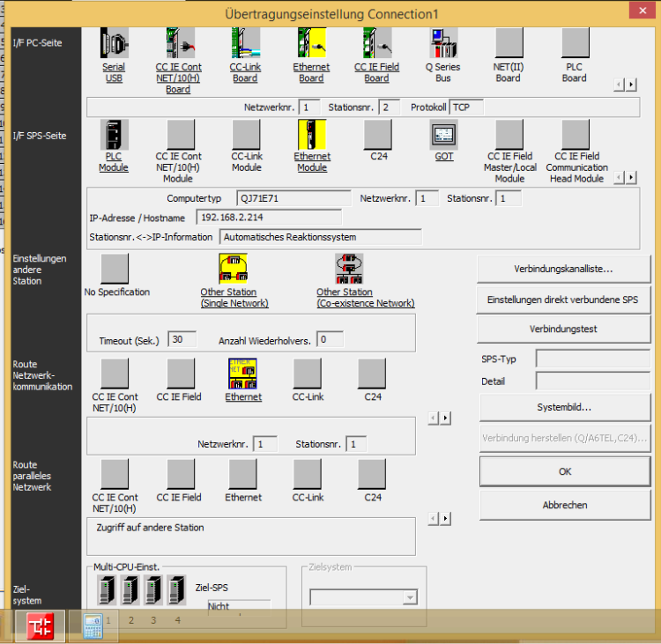
Task: Select the GOT interface icon
Action: coord(443,134)
